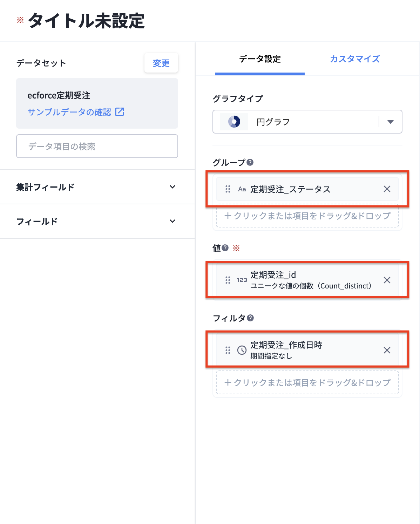Click the フィルタ add-item drop zone

[307, 382]
